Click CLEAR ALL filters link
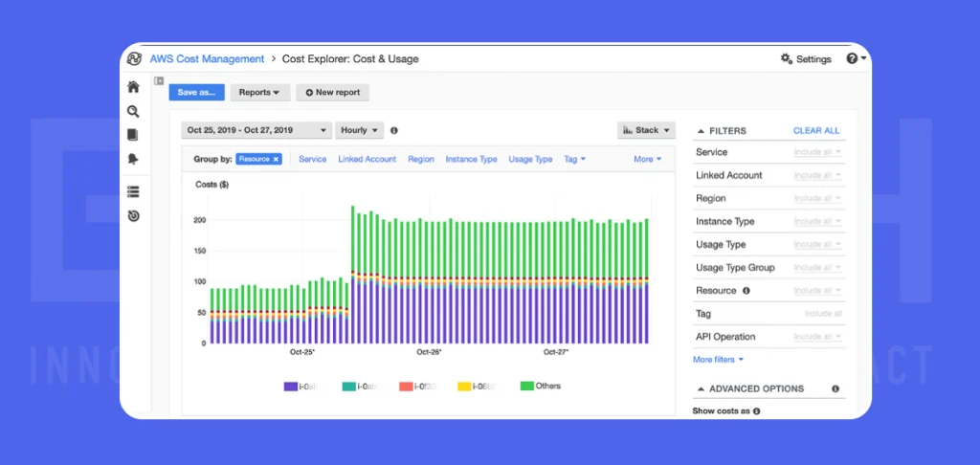Image resolution: width=980 pixels, height=465 pixels. (816, 131)
